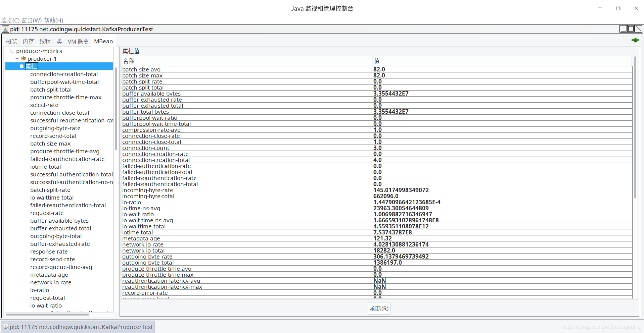Minimize the internal pid 11175 frame
The image size is (644, 333).
tap(623, 29)
